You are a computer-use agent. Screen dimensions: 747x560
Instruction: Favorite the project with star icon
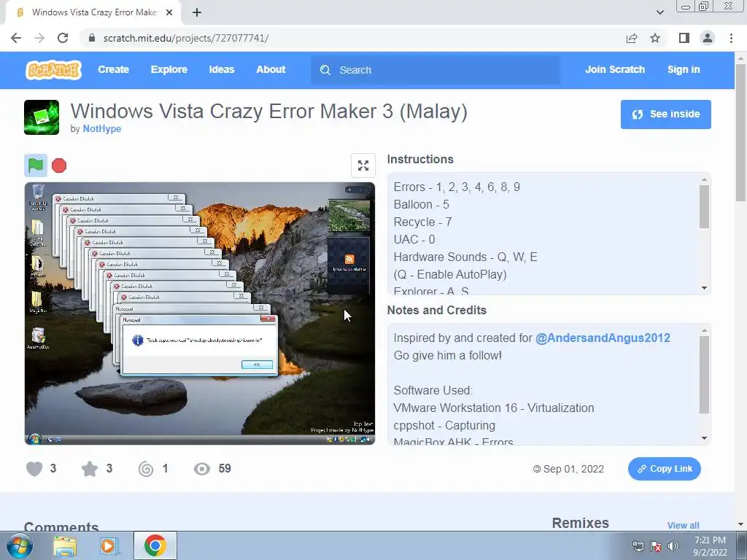click(90, 469)
